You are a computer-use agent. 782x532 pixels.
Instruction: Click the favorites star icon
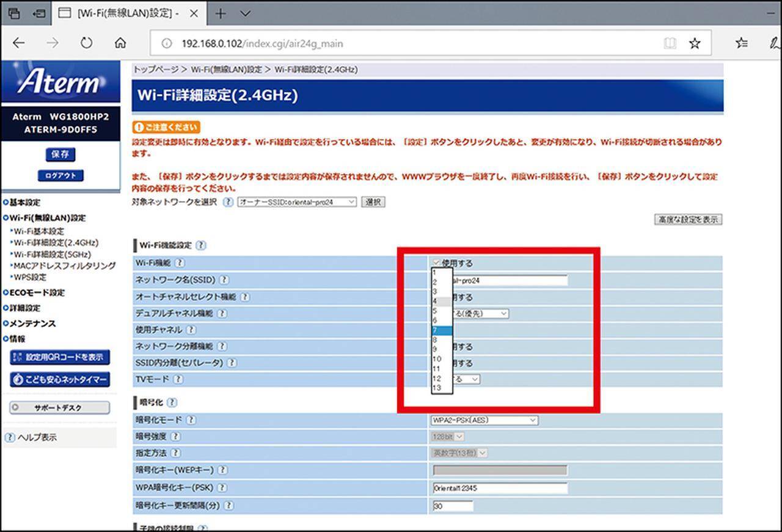pyautogui.click(x=695, y=43)
